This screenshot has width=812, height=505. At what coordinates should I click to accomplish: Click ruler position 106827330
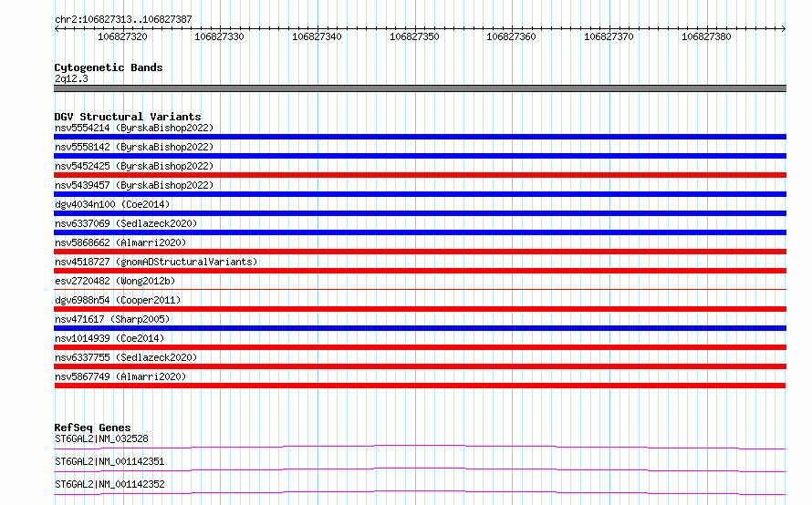point(219,36)
